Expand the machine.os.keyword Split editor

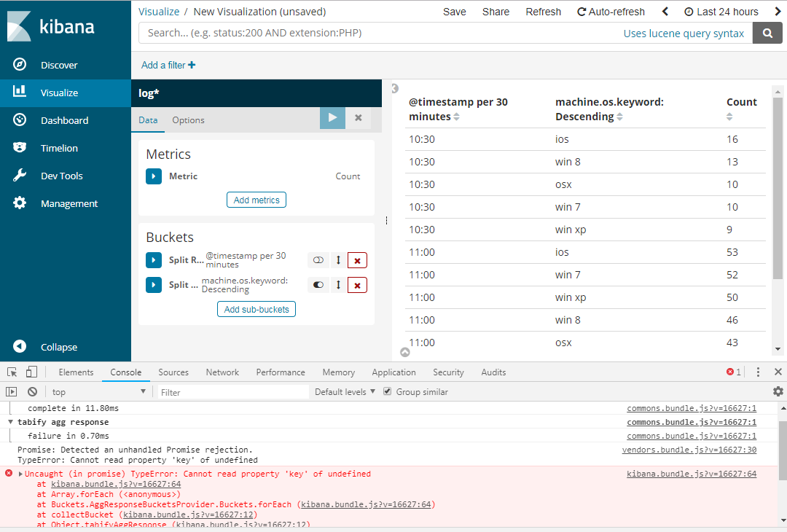pyautogui.click(x=154, y=284)
